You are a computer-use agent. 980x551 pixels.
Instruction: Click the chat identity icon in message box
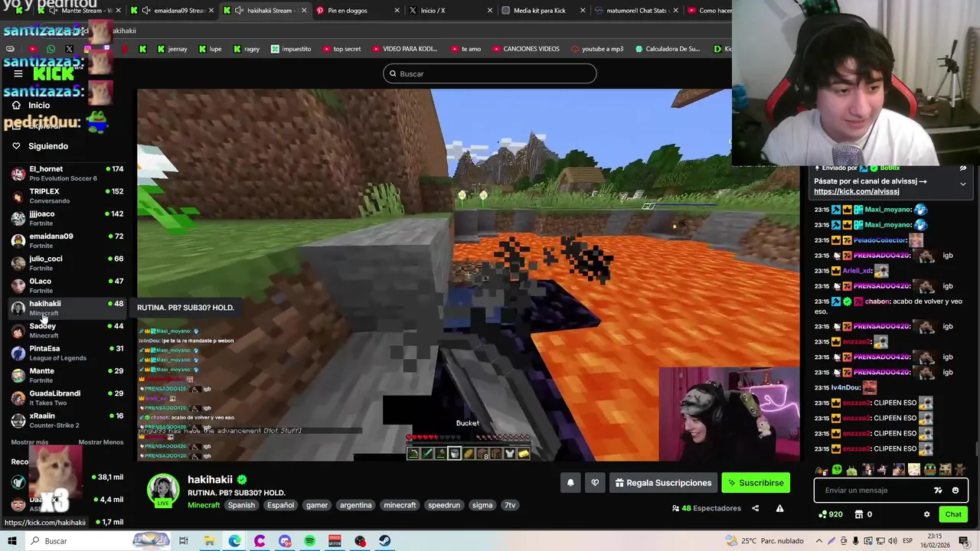point(938,491)
